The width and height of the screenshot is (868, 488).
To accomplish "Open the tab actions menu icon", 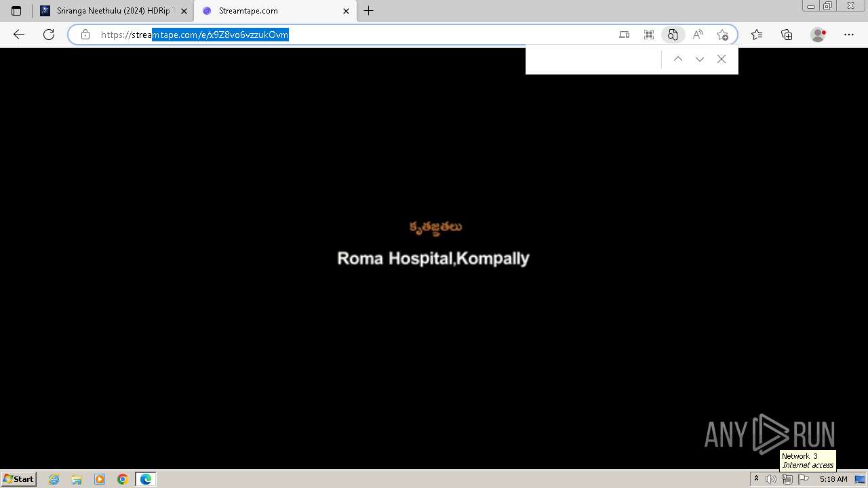I will (x=16, y=11).
